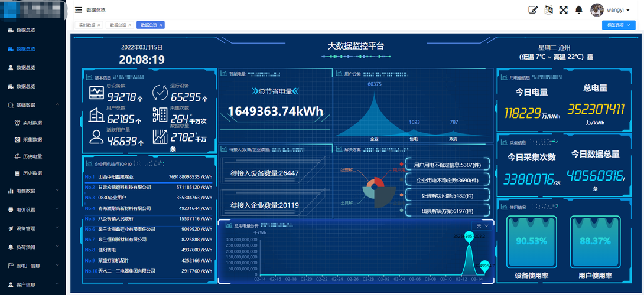Screen dimensions: 644x295
Task: Click the monitor icon beside 总设备数
Action: pos(96,93)
